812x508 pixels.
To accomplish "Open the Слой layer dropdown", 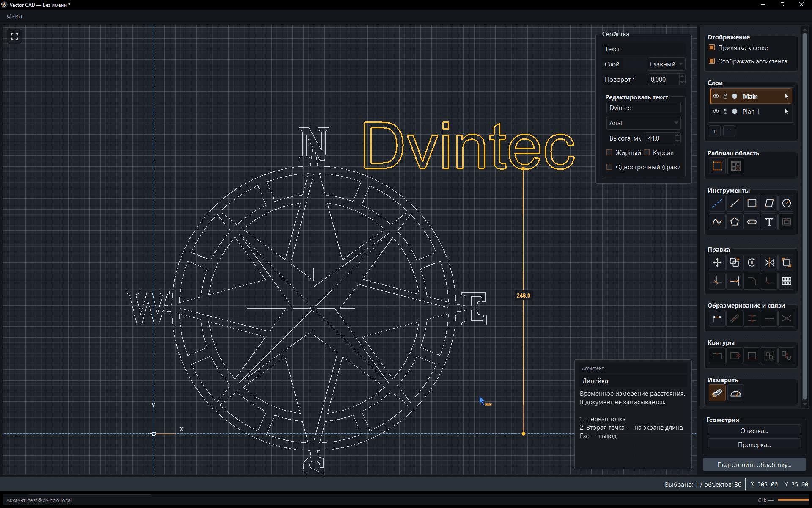I will pos(667,64).
